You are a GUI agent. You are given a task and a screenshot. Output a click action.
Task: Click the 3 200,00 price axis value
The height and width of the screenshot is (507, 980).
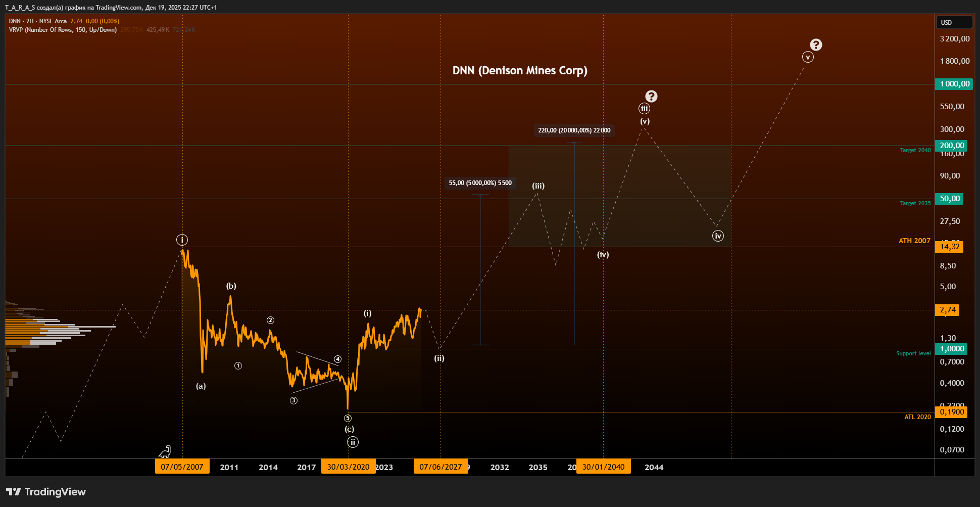(x=955, y=39)
